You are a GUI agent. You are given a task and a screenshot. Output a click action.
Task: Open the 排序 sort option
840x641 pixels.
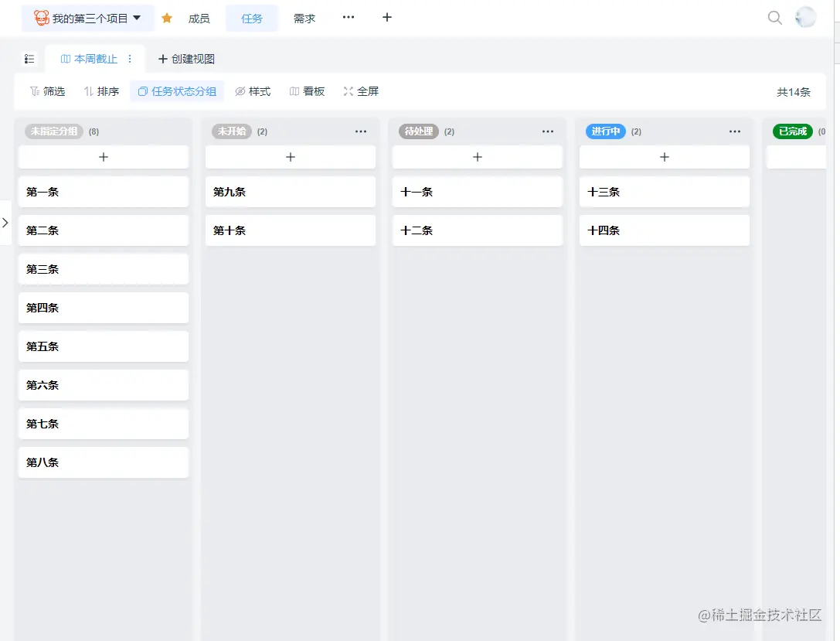tap(101, 91)
